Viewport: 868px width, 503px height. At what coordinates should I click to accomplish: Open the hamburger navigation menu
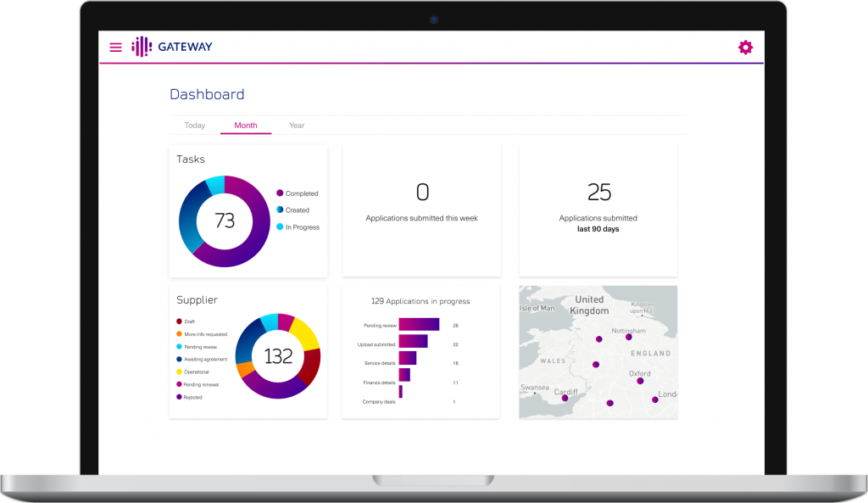click(x=115, y=48)
